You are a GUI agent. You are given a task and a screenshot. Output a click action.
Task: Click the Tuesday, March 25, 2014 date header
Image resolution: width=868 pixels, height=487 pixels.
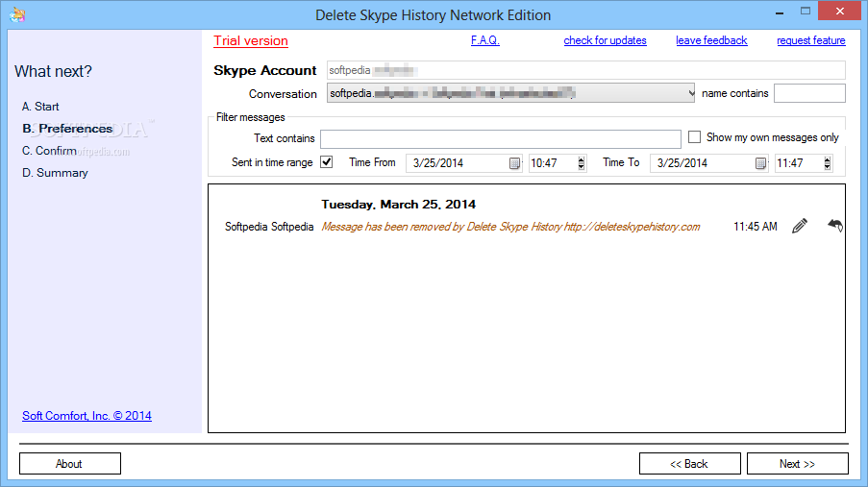point(398,205)
